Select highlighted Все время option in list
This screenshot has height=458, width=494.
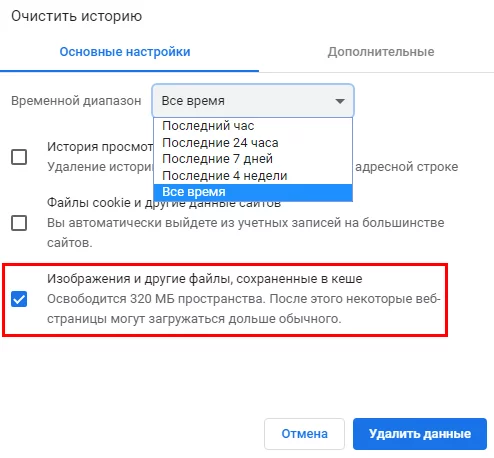tap(253, 192)
